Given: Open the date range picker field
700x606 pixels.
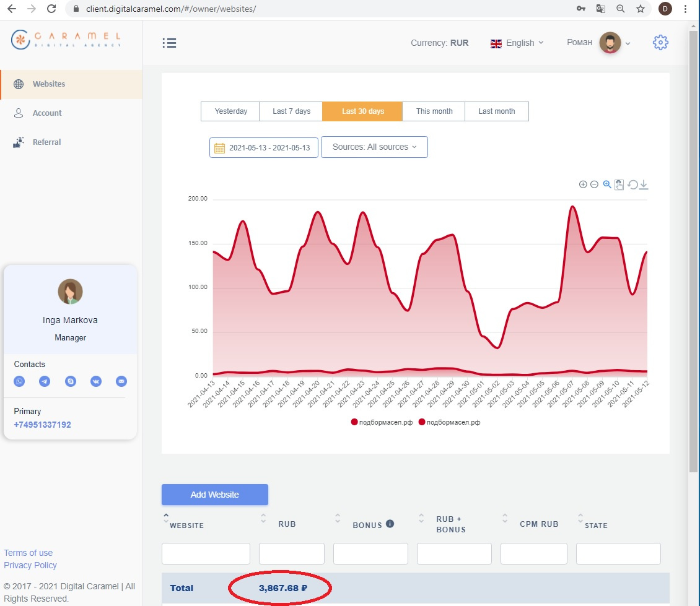Looking at the screenshot, I should click(264, 148).
